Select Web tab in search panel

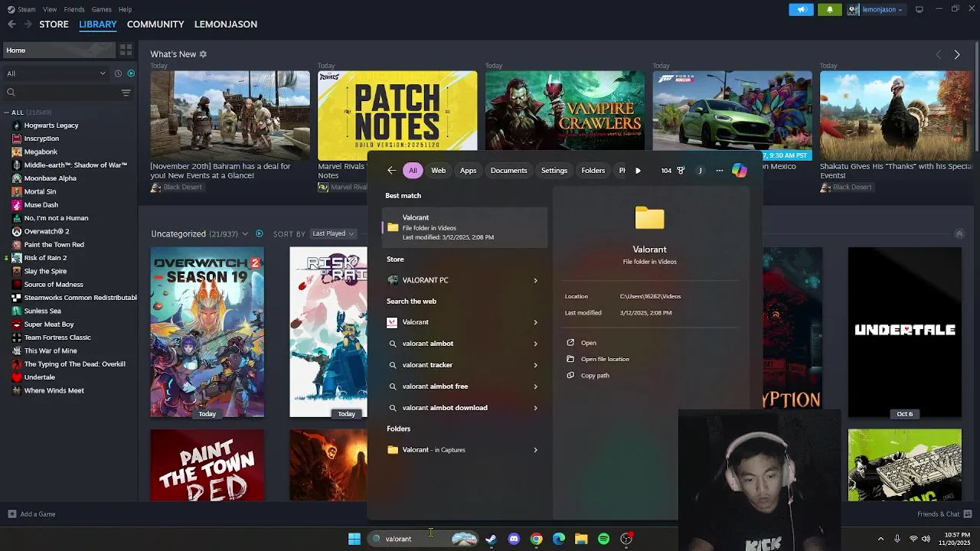(x=438, y=171)
